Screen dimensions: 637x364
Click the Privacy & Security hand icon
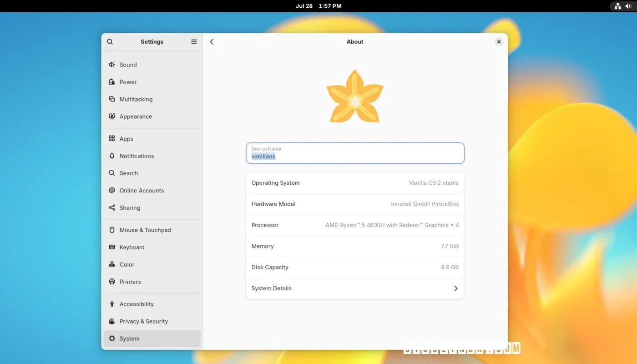coord(112,322)
